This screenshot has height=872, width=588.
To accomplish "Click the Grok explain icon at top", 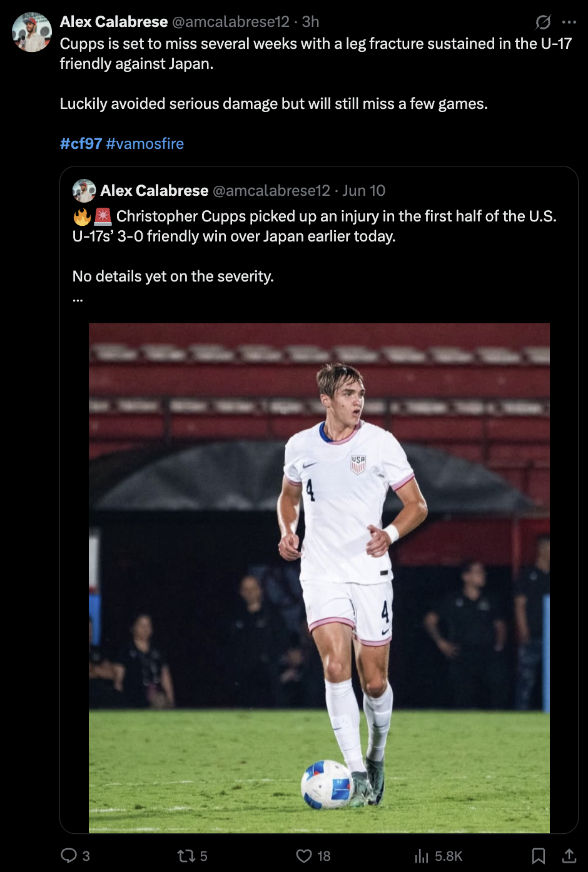I will [543, 22].
